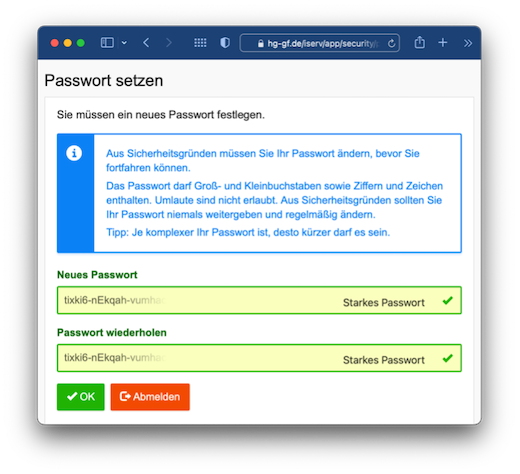Log out with Abmelden button

[150, 397]
